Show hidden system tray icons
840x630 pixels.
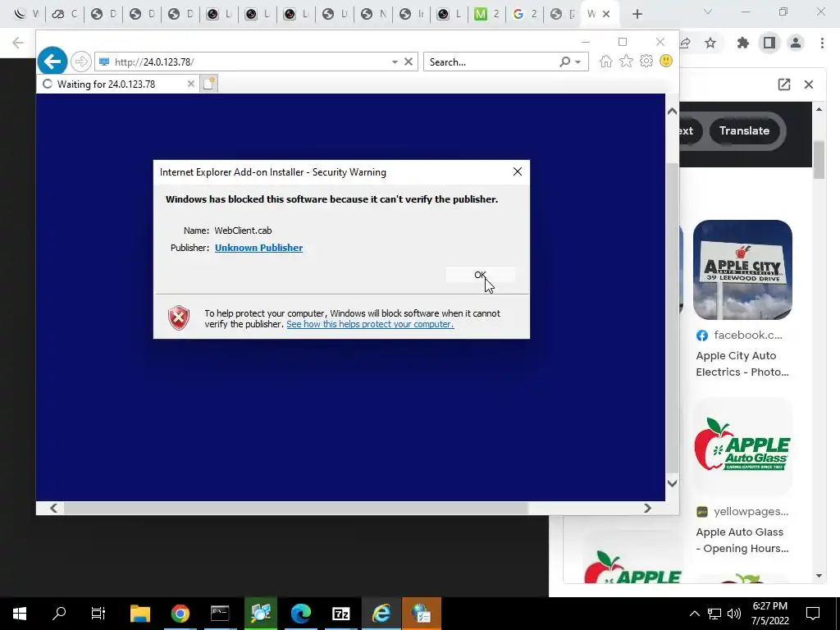(x=694, y=614)
